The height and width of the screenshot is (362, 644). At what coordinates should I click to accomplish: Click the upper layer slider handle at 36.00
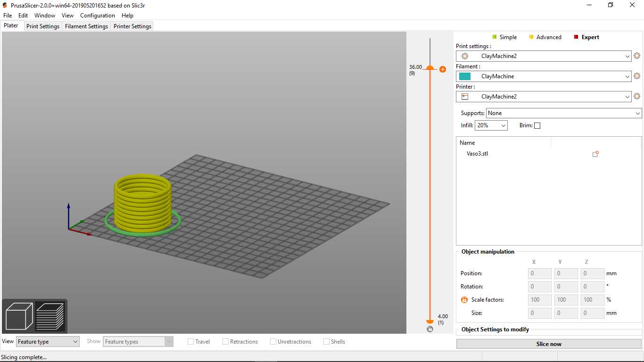click(430, 68)
